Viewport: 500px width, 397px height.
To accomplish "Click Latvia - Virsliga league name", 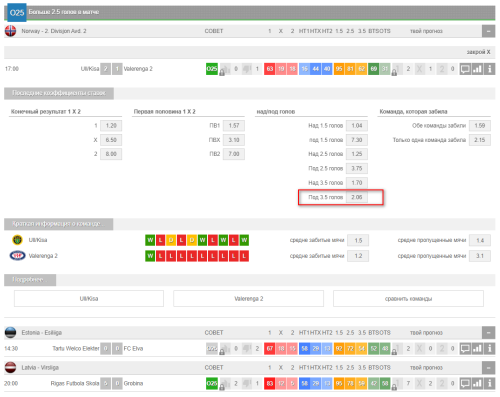I will pos(40,368).
